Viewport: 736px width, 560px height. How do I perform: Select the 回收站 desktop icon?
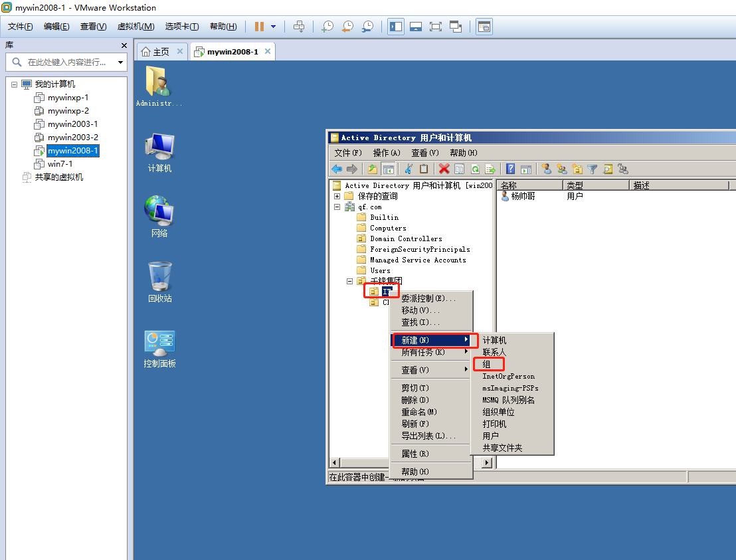click(159, 282)
